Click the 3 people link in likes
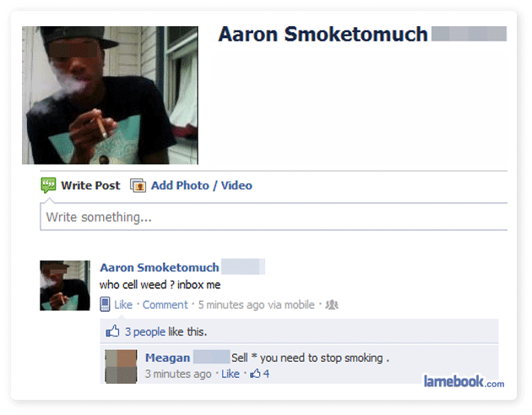Viewport: 532px width, 415px height. click(145, 332)
